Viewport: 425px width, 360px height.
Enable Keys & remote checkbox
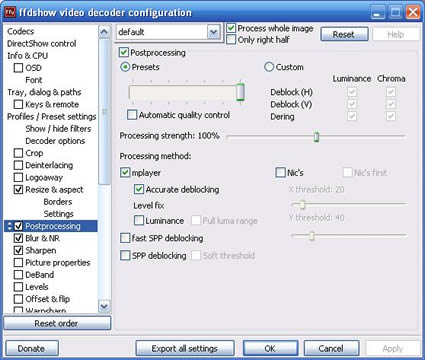(18, 104)
